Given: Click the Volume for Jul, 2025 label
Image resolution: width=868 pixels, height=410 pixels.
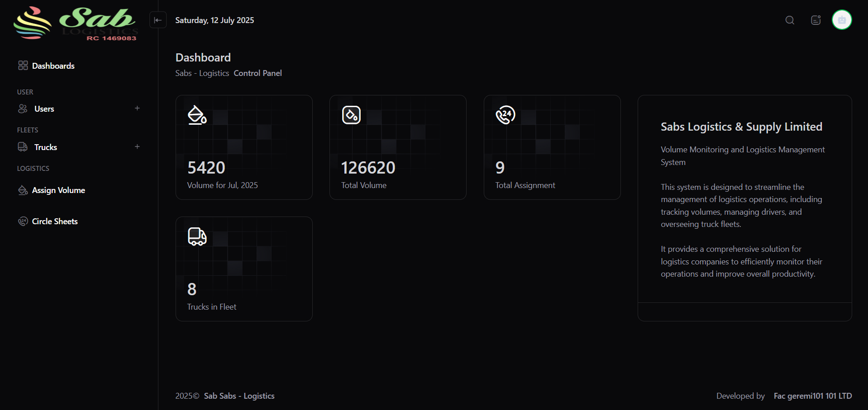Looking at the screenshot, I should pyautogui.click(x=223, y=185).
